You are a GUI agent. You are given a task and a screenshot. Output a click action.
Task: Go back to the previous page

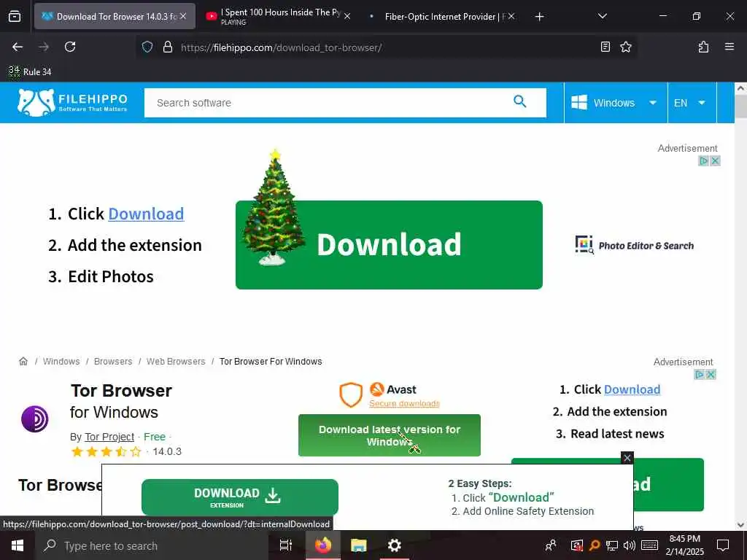pos(18,47)
